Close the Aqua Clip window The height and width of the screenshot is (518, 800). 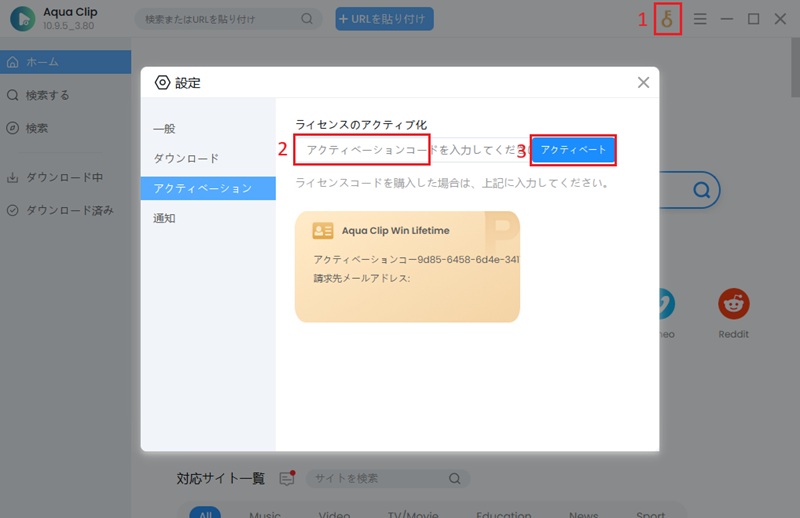[780, 19]
